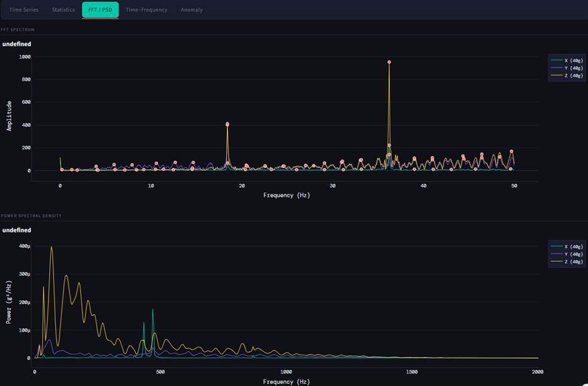Toggle Z (40g) trace in power spectral density legend
The image size is (588, 386).
click(x=567, y=262)
